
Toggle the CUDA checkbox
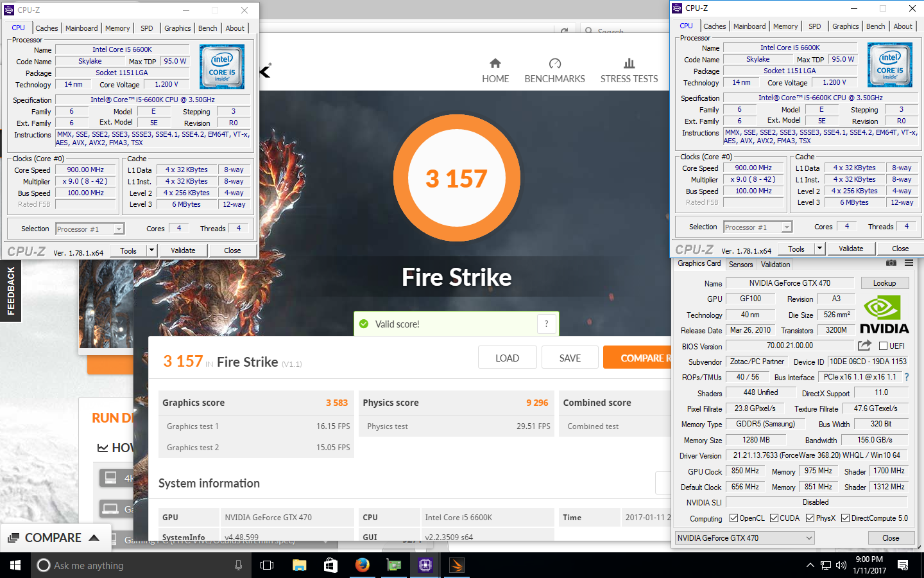[774, 518]
